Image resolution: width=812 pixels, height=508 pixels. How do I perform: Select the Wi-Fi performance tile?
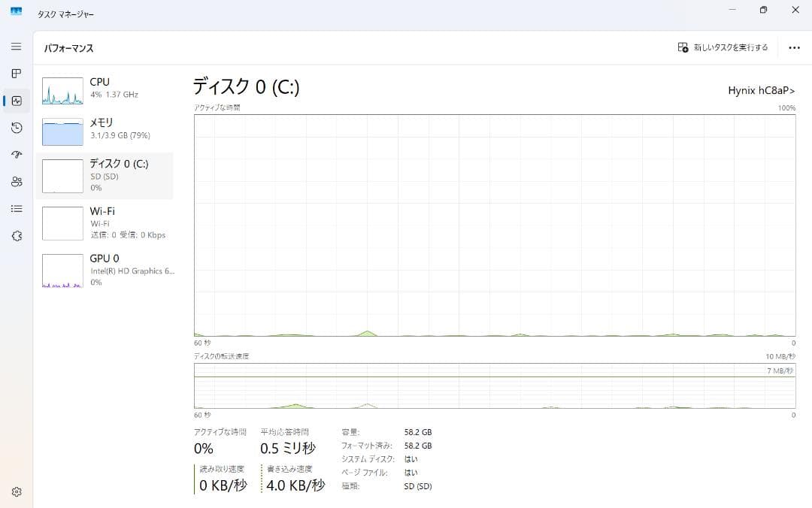point(105,222)
